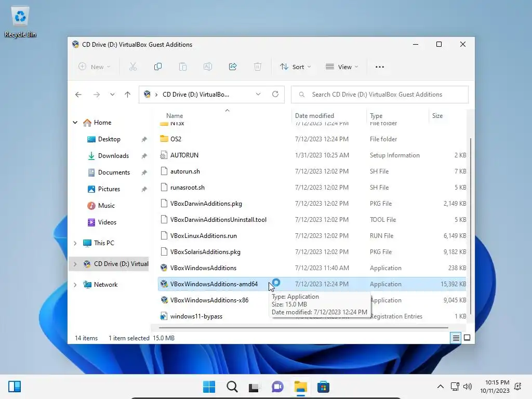532x399 pixels.
Task: Select Music in navigation pane
Action: point(106,206)
